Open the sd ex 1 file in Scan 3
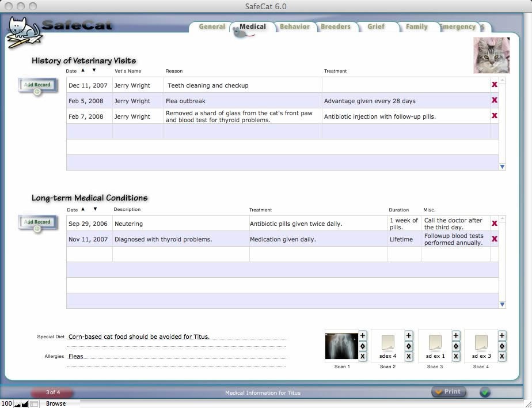532x408 pixels. [435, 346]
